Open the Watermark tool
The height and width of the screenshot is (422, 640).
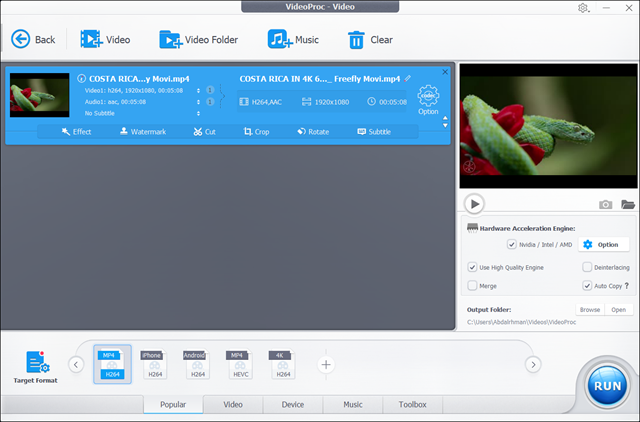(x=143, y=131)
